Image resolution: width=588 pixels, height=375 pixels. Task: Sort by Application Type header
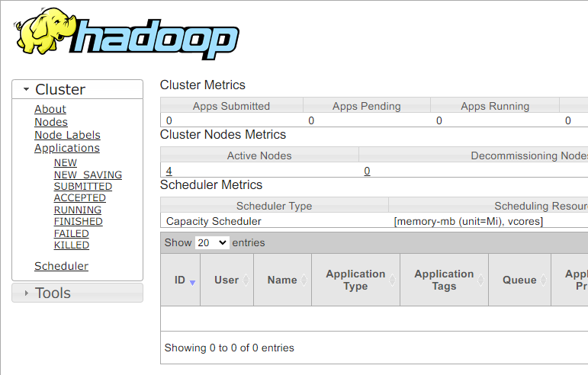pyautogui.click(x=355, y=280)
